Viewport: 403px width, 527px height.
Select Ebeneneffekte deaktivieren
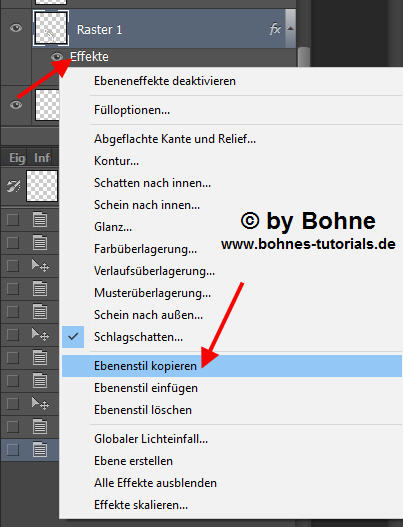(165, 81)
